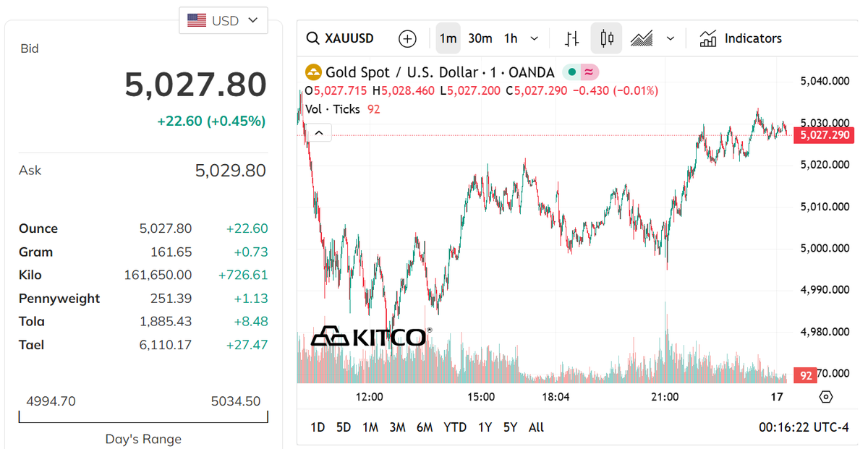The image size is (868, 449).
Task: Expand the chart style dropdown arrow
Action: click(x=671, y=38)
